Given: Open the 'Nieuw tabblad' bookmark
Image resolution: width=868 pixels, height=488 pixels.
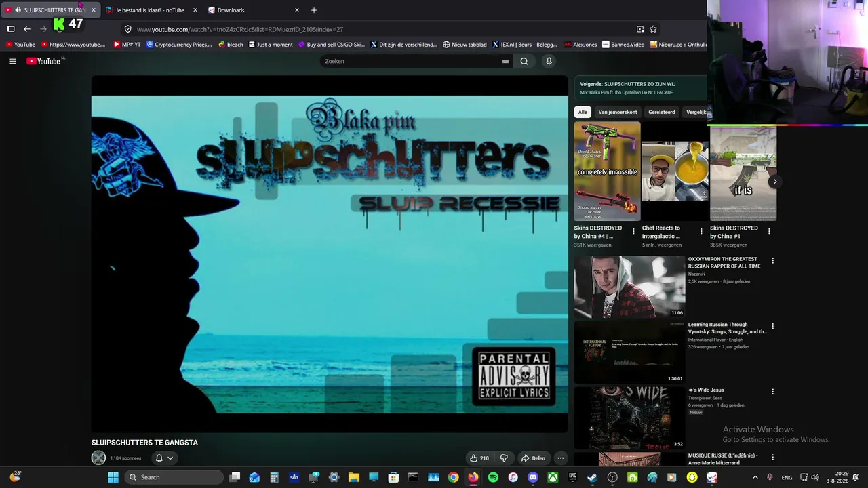Looking at the screenshot, I should click(465, 45).
